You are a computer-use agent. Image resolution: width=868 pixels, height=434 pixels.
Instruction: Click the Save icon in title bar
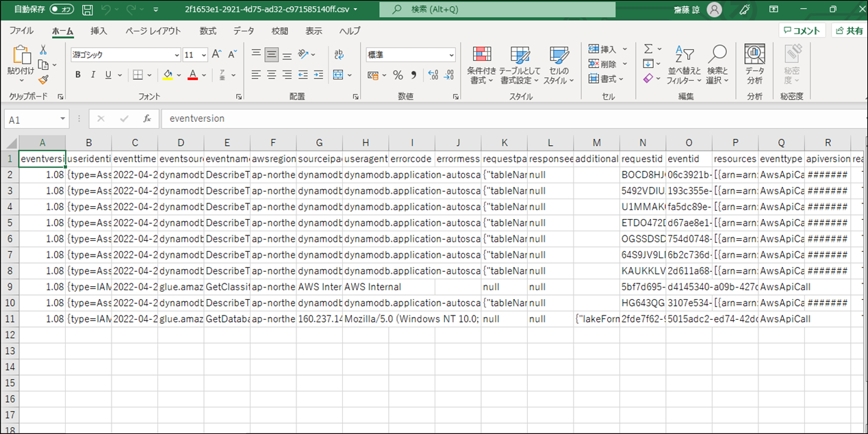coord(88,10)
